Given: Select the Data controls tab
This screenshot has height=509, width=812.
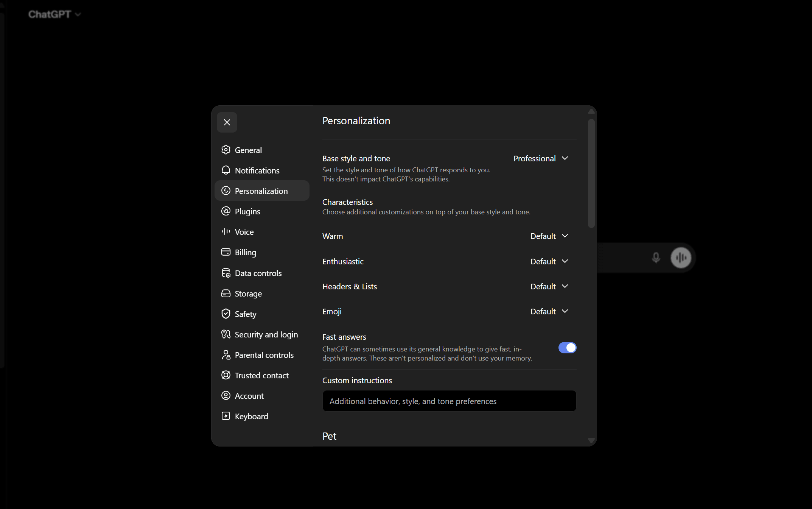Looking at the screenshot, I should [x=262, y=273].
